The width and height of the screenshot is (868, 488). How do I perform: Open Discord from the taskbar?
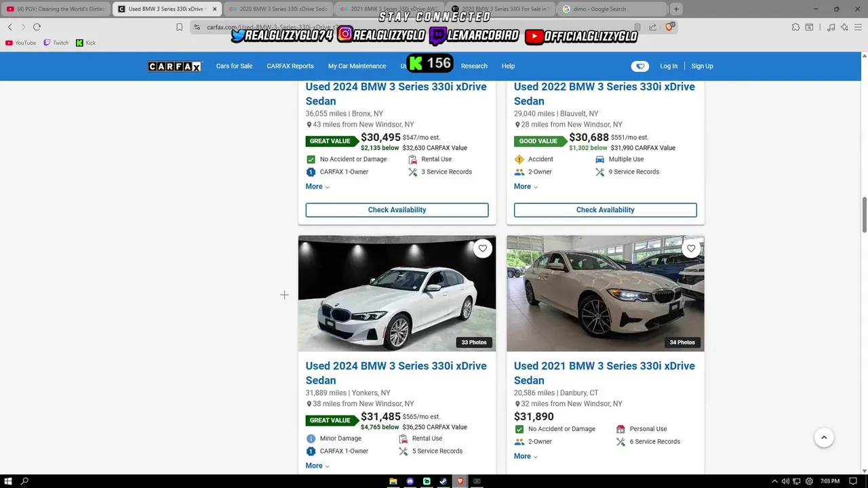click(410, 481)
